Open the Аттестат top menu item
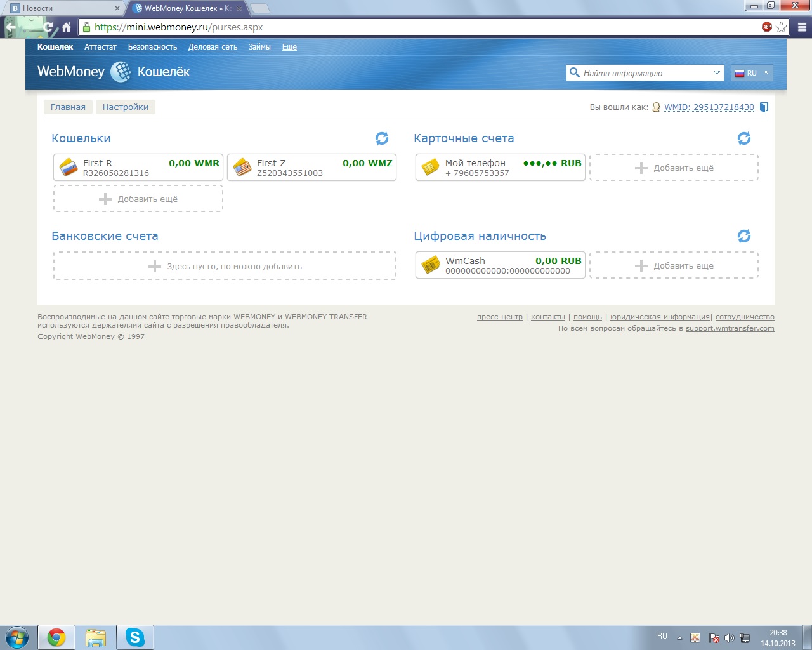 coord(100,47)
